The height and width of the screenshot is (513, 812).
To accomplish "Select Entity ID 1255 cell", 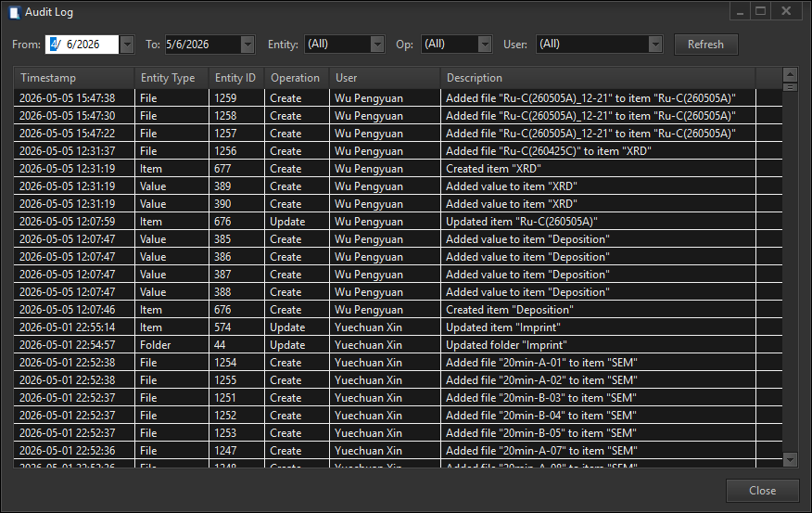I will pos(236,379).
